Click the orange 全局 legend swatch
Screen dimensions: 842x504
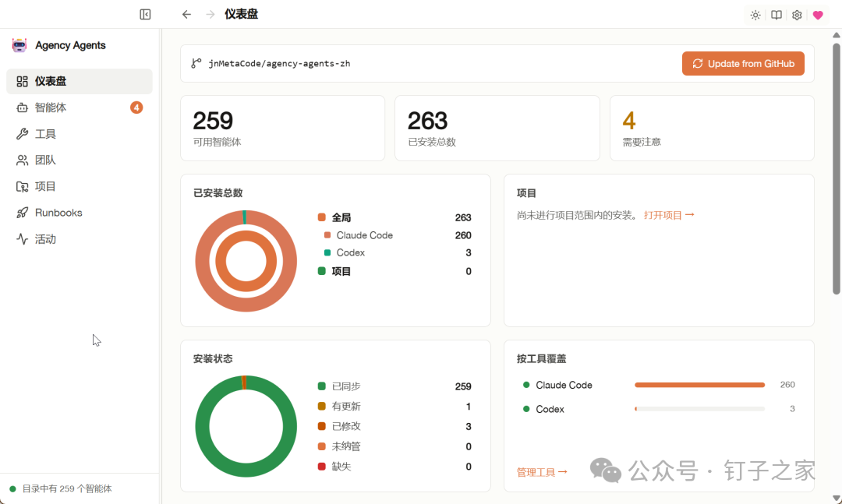(x=322, y=217)
